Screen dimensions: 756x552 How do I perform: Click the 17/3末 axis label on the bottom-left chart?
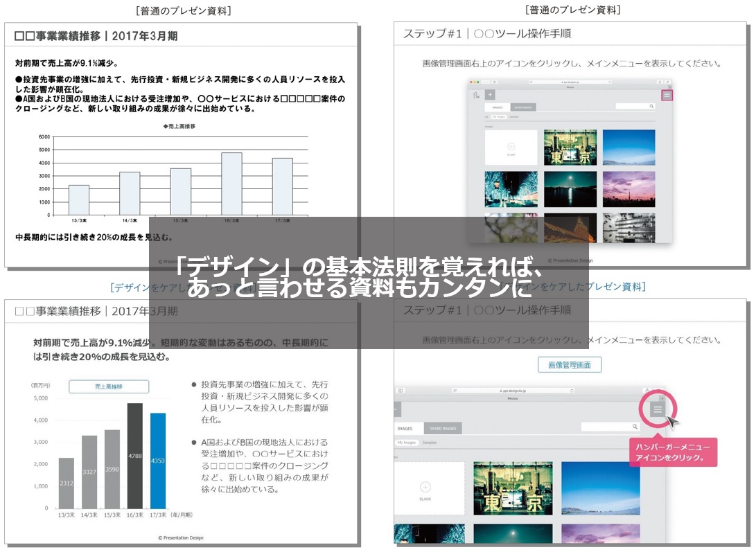tap(158, 515)
